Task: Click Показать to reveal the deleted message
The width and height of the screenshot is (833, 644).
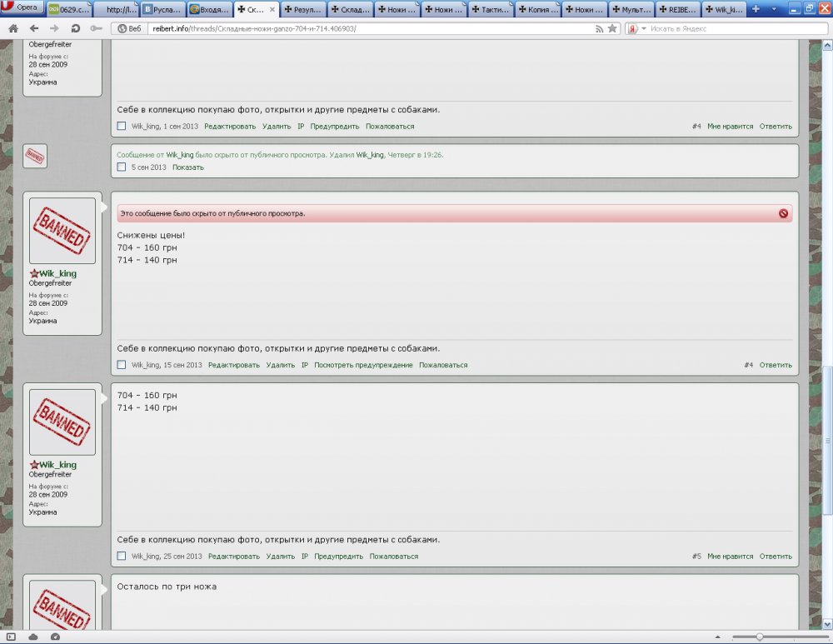Action: 187,167
